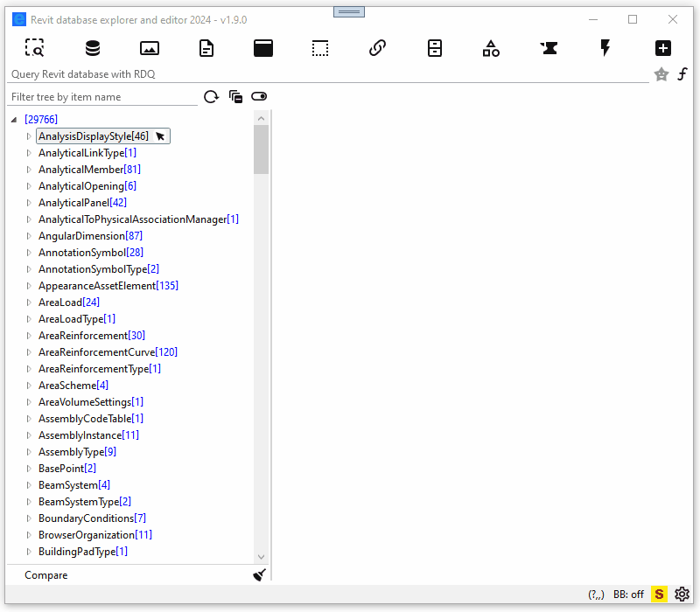Click the broom clear compare icon
This screenshot has width=700, height=612.
(259, 575)
